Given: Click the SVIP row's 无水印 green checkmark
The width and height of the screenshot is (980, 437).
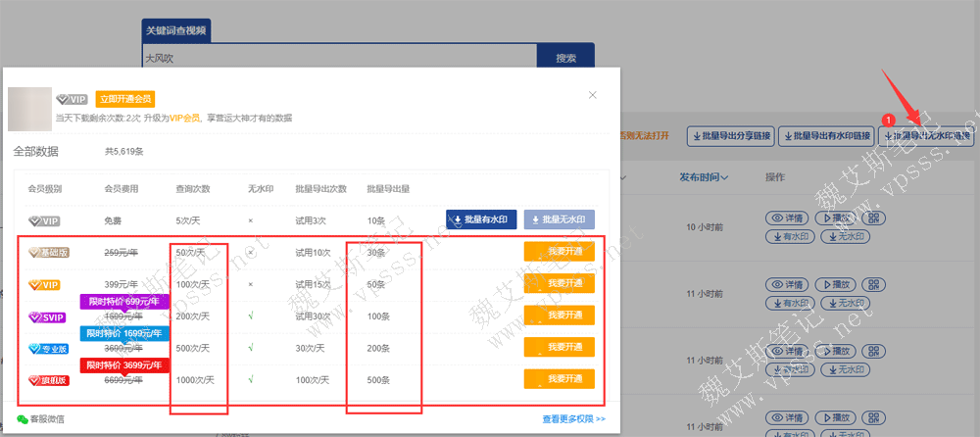Looking at the screenshot, I should 250,316.
